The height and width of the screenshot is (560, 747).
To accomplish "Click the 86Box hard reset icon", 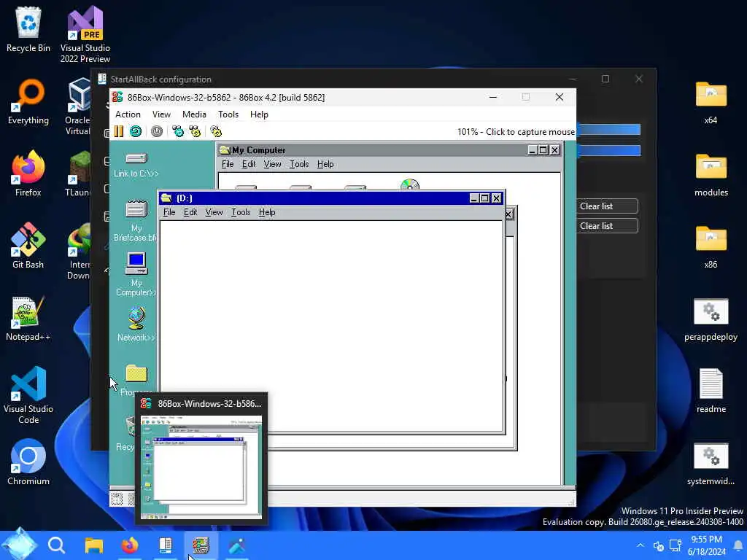I will tap(136, 131).
